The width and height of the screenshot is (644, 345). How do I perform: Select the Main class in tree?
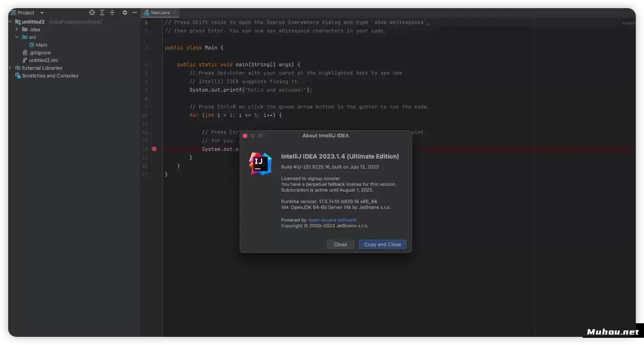pyautogui.click(x=41, y=45)
